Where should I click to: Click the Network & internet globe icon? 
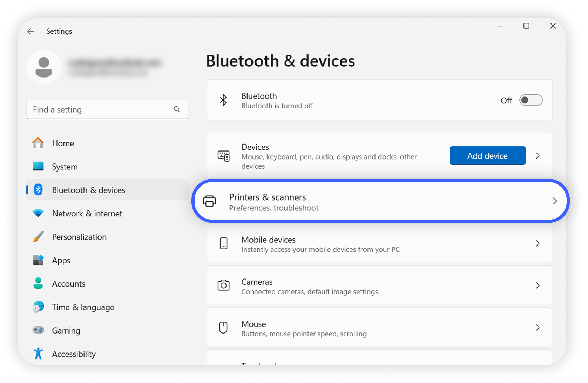point(38,213)
